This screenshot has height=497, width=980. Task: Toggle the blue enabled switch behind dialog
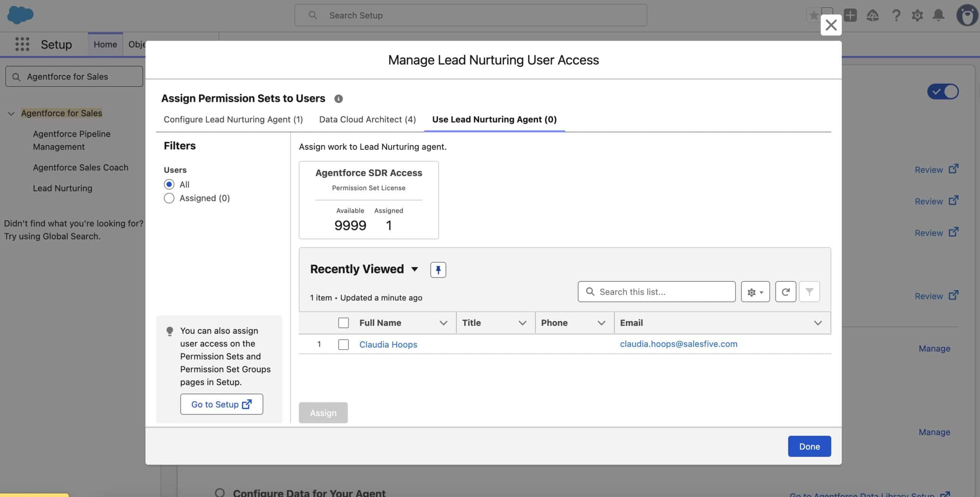click(942, 92)
